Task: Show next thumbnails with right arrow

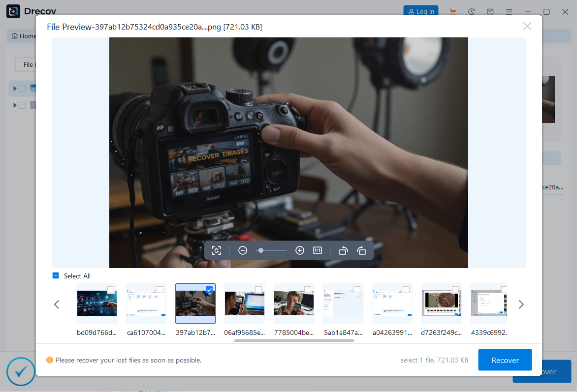Action: pos(521,304)
